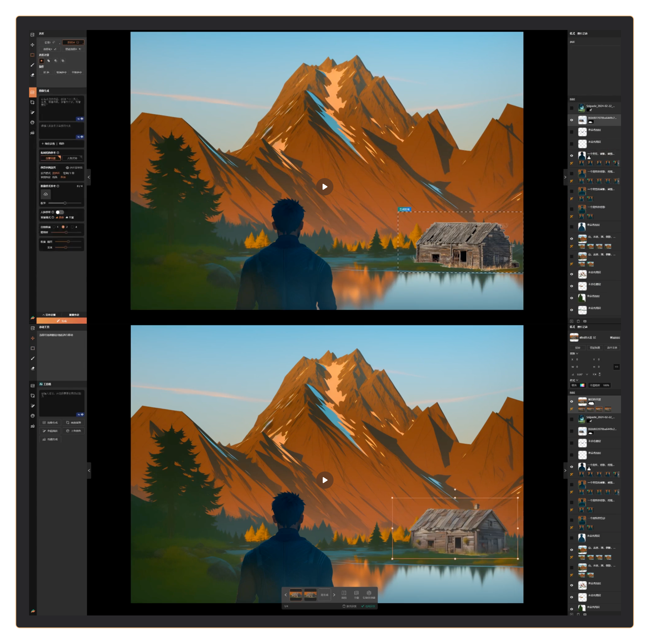Select the second generated result thumbnail
The image size is (650, 644).
pos(310,595)
